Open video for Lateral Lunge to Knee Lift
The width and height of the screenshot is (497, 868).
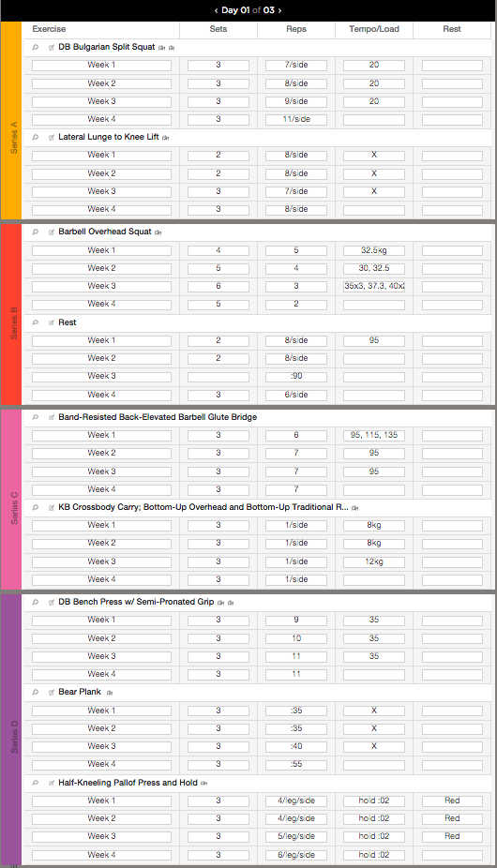coord(166,138)
